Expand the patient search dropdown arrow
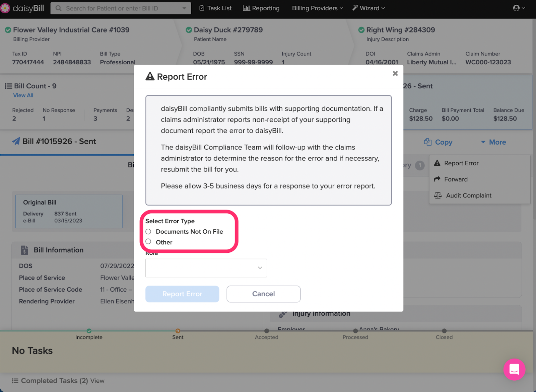This screenshot has height=392, width=536. pyautogui.click(x=184, y=8)
